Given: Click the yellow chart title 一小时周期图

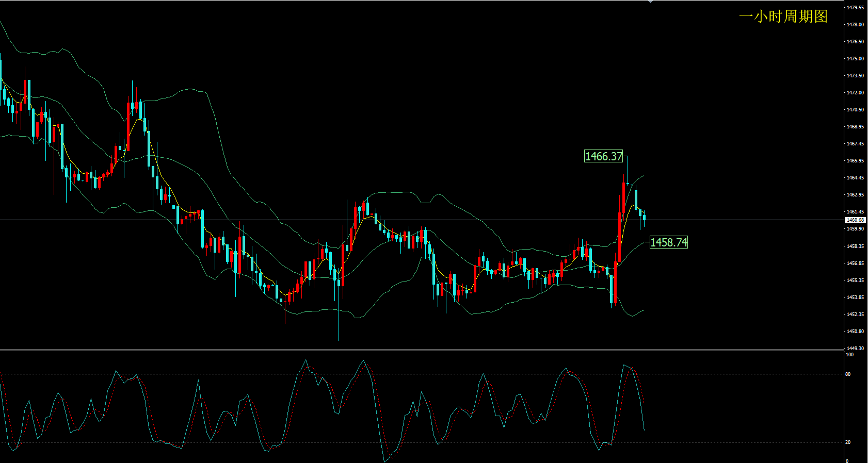Looking at the screenshot, I should pyautogui.click(x=783, y=16).
